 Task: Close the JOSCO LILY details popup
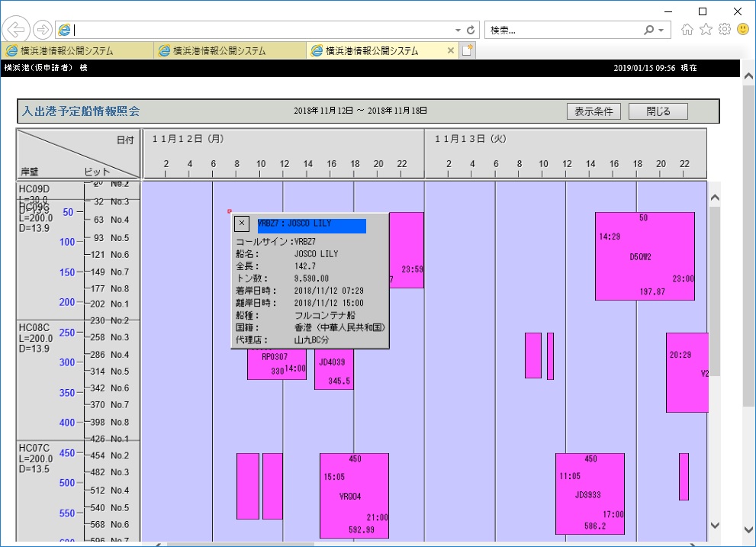242,224
